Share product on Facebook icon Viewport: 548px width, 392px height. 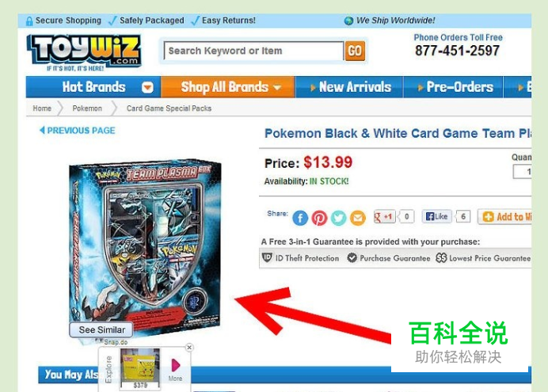click(300, 218)
